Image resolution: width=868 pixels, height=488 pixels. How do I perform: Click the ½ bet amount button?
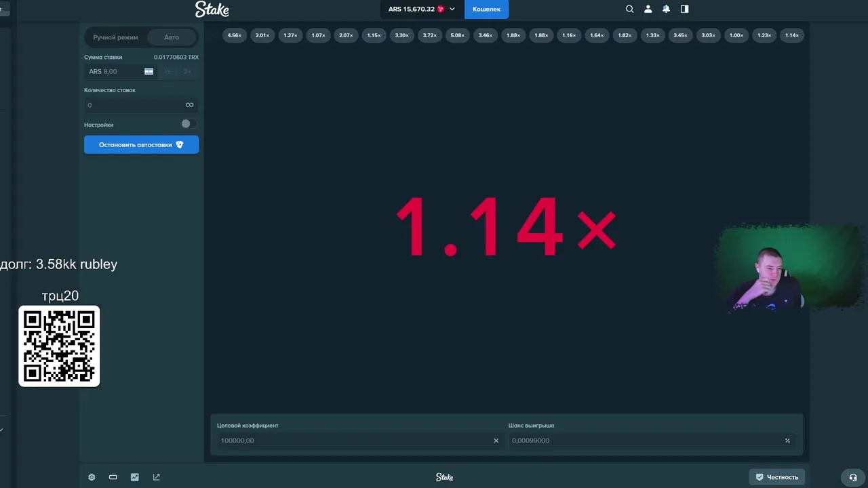(167, 71)
